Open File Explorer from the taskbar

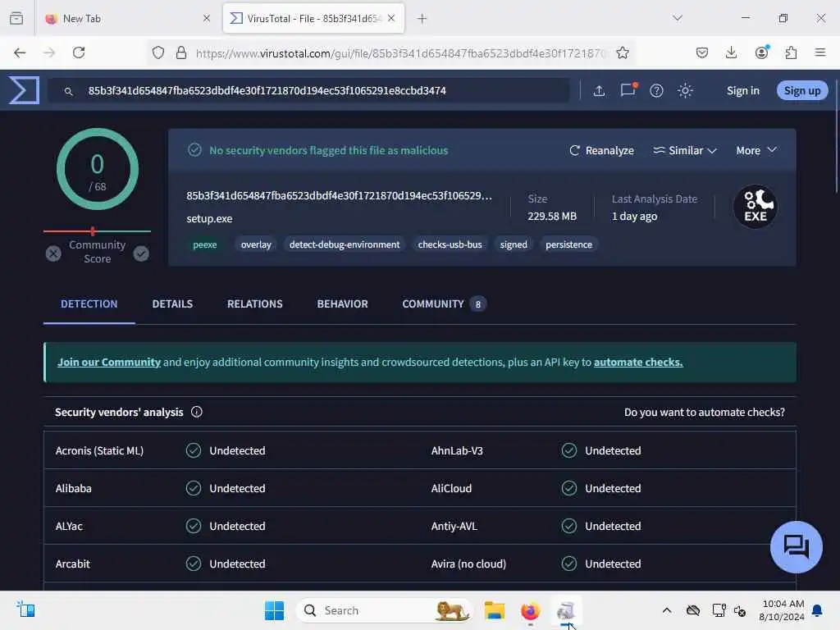click(x=495, y=610)
